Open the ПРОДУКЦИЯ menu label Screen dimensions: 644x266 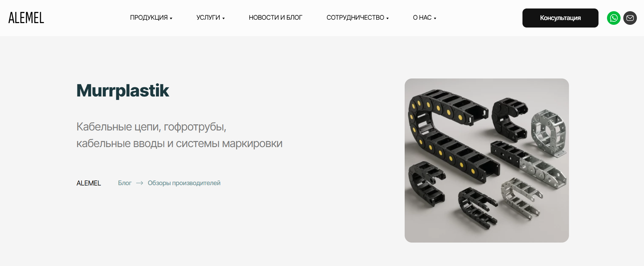coord(149,18)
